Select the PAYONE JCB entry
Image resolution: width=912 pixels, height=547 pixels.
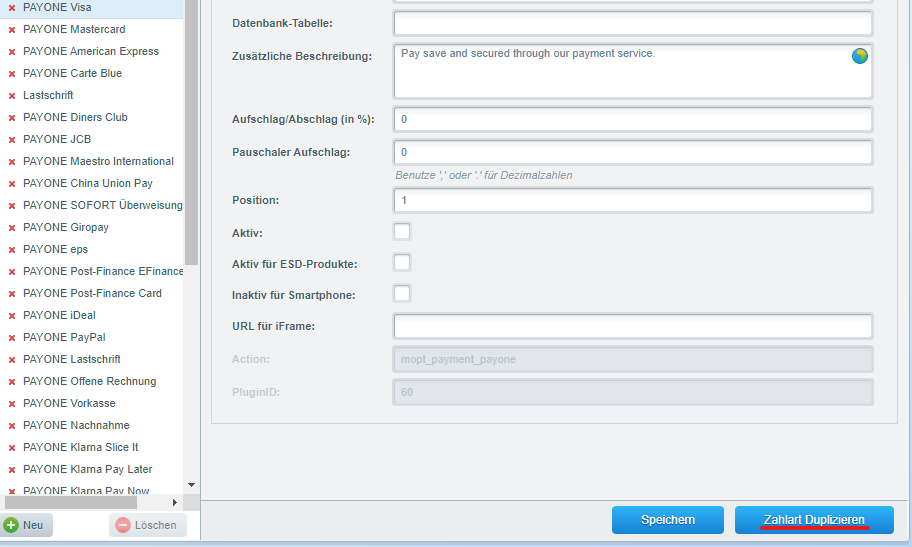coord(91,140)
